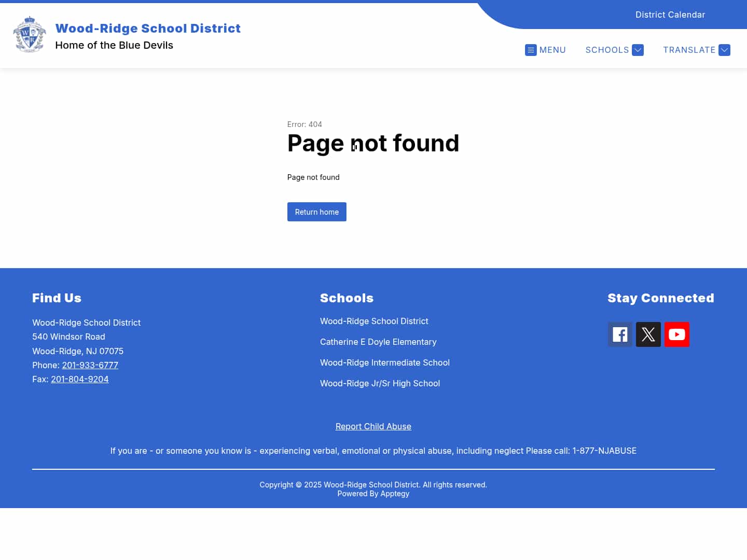Open Wood-Ridge School District footer link

[x=374, y=321]
